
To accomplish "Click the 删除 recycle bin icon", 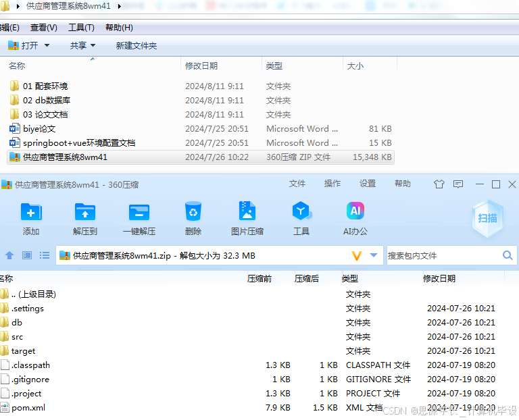I will point(193,211).
